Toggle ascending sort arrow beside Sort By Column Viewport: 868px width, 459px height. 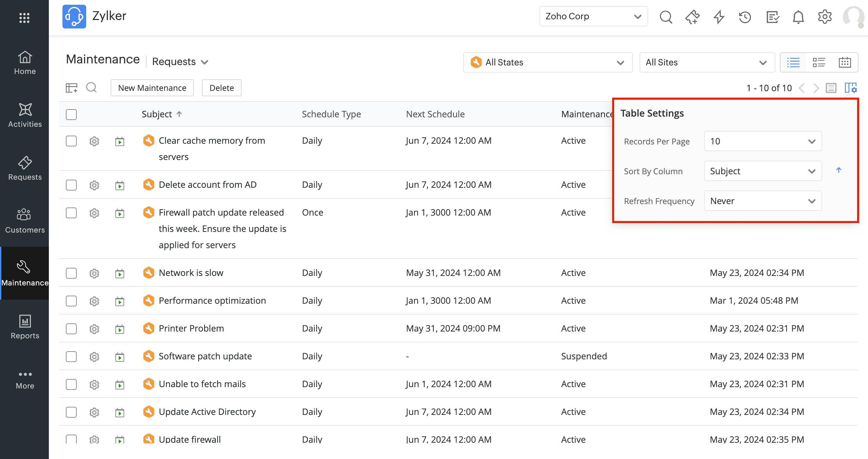[839, 171]
